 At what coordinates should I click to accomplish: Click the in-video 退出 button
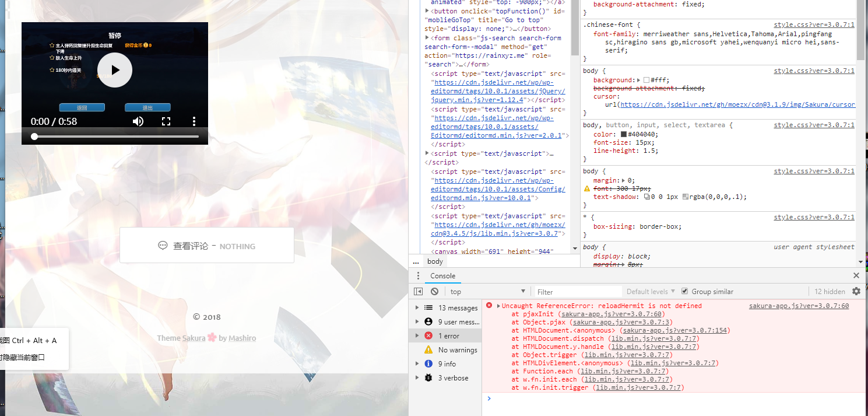pos(147,107)
